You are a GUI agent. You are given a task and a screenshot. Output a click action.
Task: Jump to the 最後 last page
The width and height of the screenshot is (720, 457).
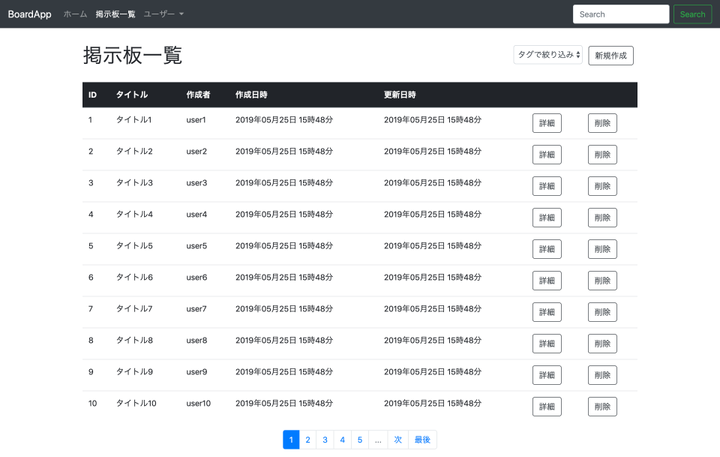pos(422,440)
